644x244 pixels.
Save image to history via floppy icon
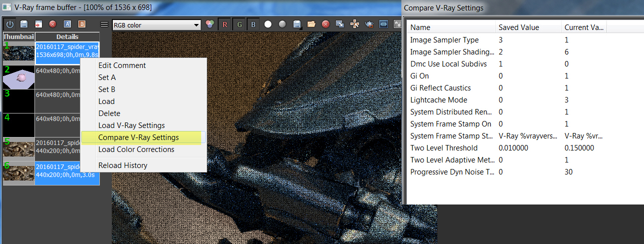[x=23, y=24]
